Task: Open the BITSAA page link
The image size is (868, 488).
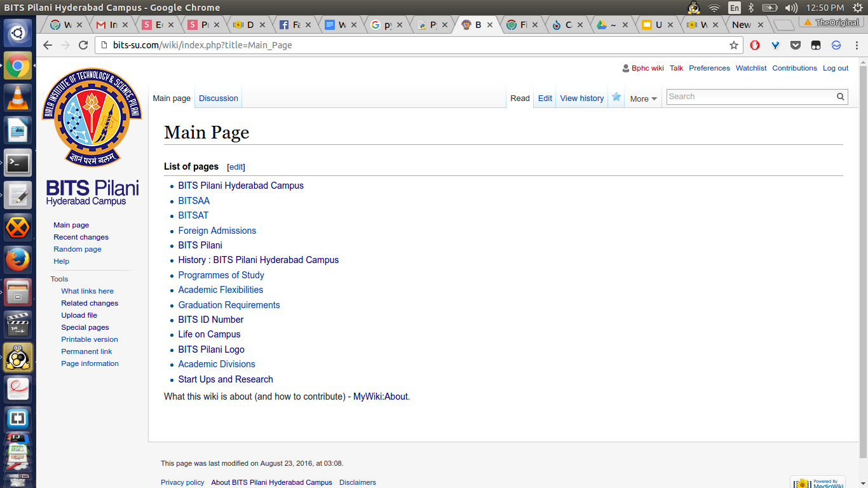Action: point(194,201)
